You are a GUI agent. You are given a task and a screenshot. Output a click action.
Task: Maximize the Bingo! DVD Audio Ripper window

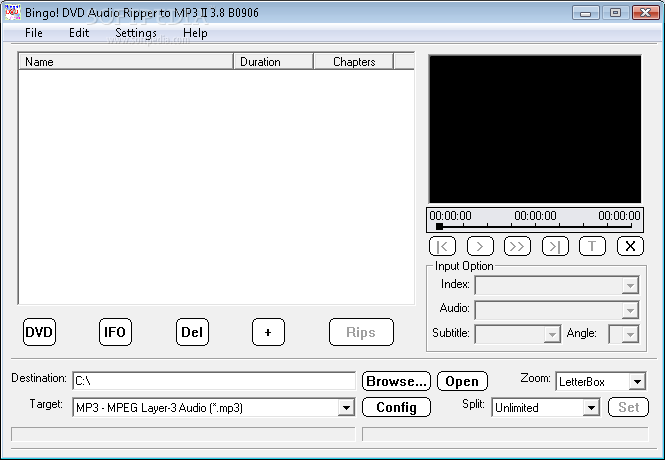pyautogui.click(x=615, y=13)
